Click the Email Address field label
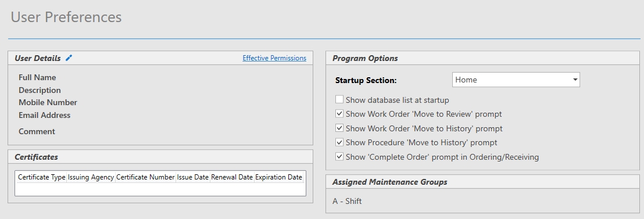This screenshot has width=644, height=219. pos(44,115)
